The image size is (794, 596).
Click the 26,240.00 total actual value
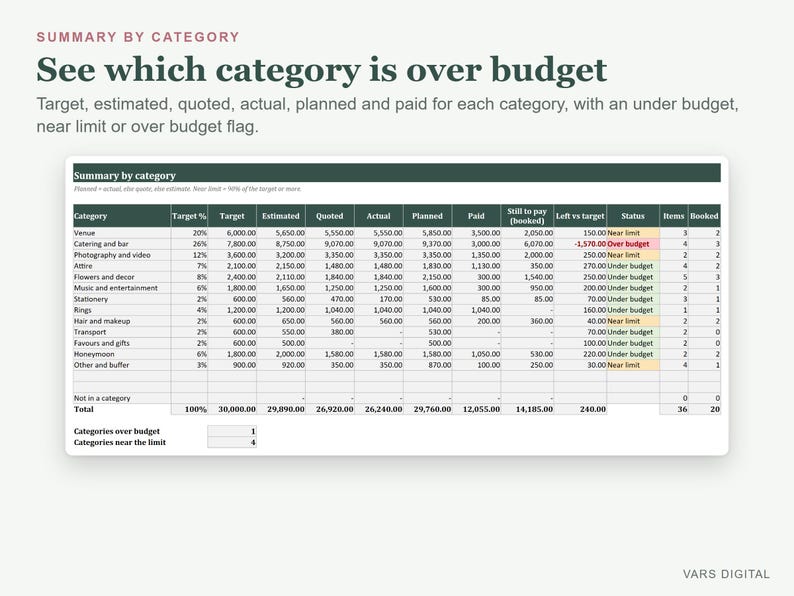click(x=379, y=409)
